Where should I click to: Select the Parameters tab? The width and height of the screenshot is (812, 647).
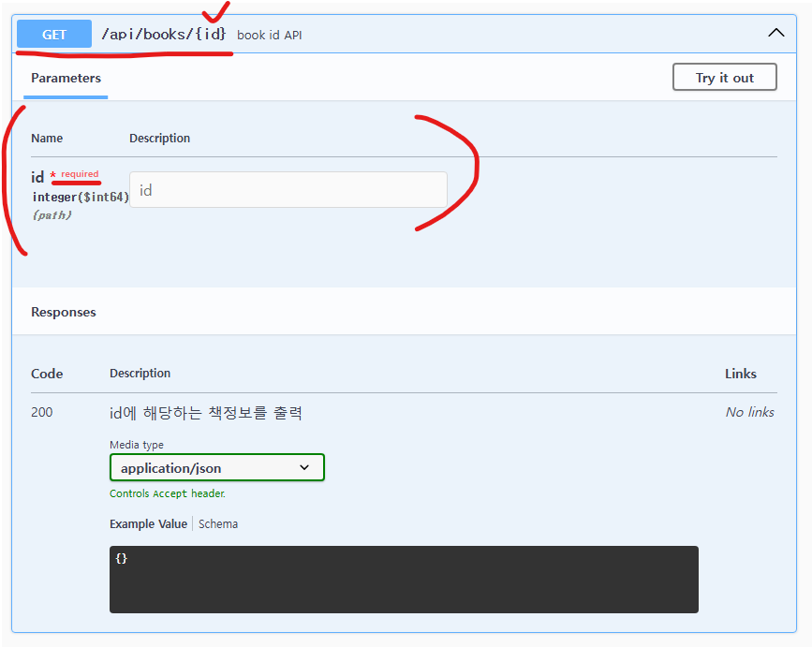click(66, 78)
